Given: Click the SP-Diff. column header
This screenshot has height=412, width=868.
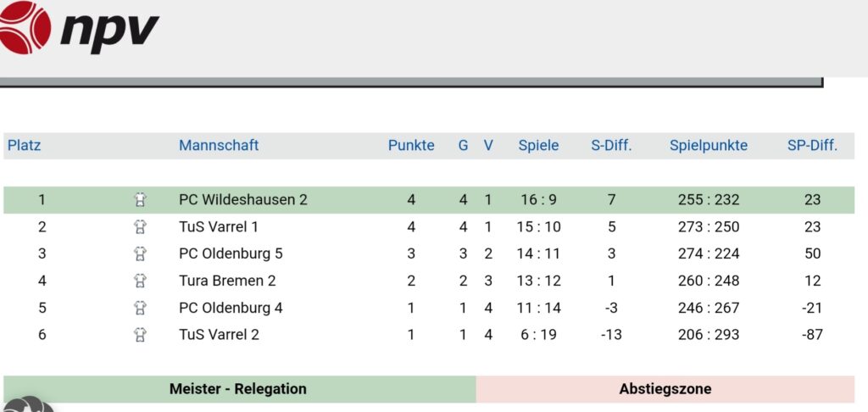Looking at the screenshot, I should [812, 146].
